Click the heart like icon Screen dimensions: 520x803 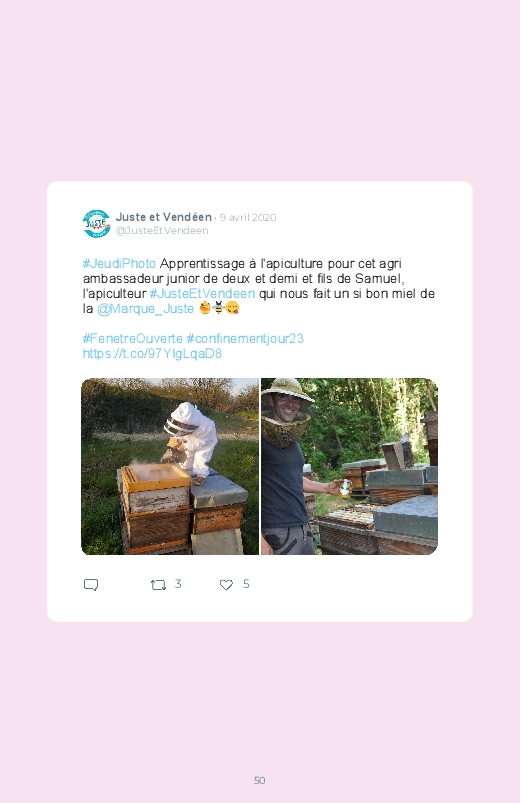point(226,585)
